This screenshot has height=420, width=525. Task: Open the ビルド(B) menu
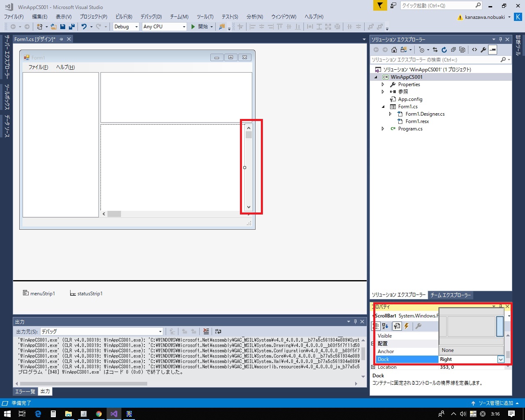[x=124, y=17]
